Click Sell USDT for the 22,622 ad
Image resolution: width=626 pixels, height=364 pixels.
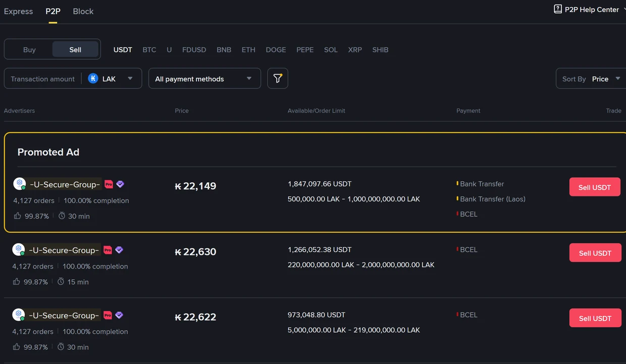[595, 318]
